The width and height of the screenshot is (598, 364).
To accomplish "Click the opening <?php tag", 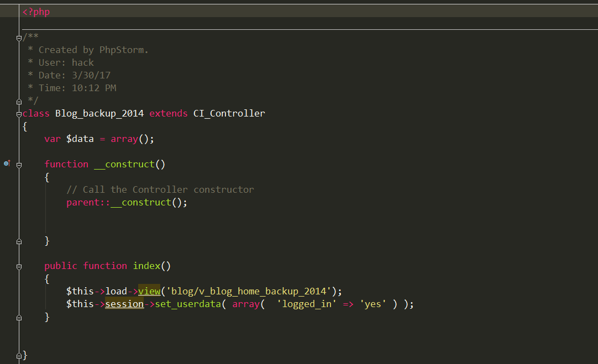I will point(36,12).
